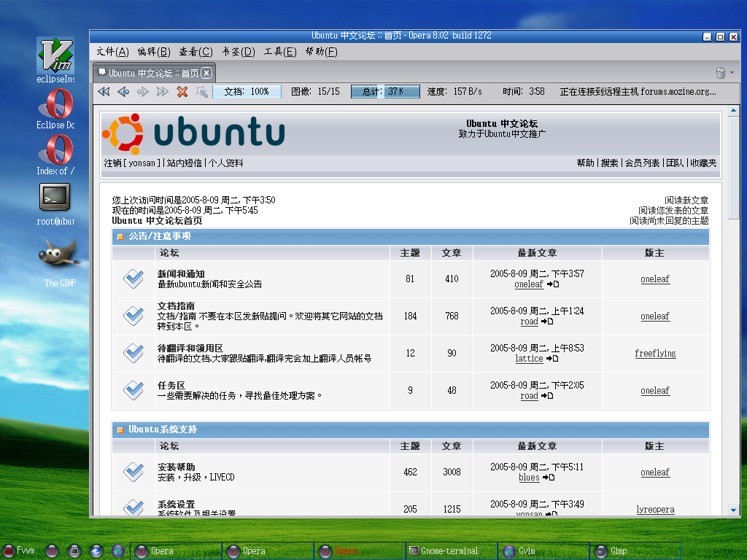Open the 新闻和通知 forum
Viewport: 747px width, 560px height.
181,274
